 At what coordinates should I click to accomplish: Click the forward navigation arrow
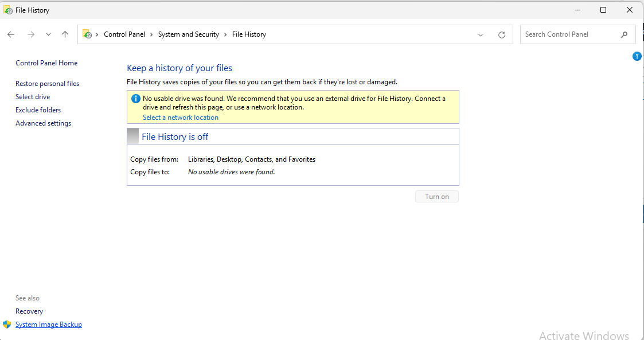coord(31,34)
